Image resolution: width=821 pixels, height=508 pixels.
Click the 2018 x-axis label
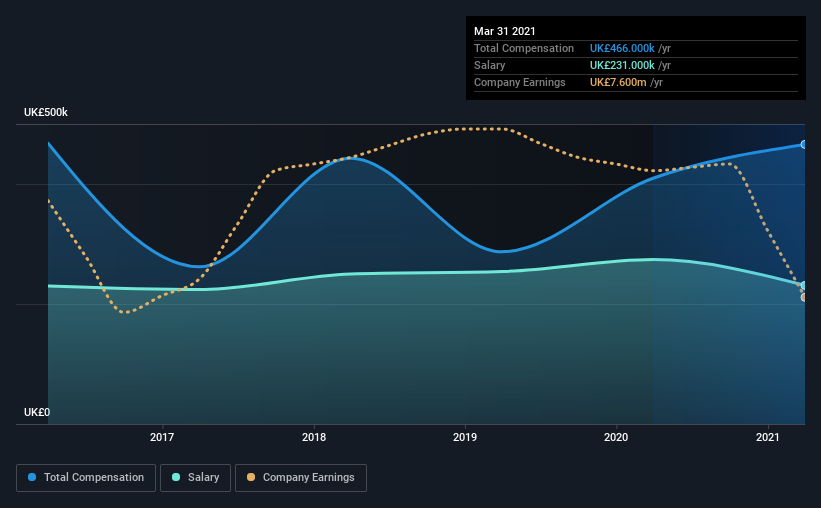coord(314,437)
